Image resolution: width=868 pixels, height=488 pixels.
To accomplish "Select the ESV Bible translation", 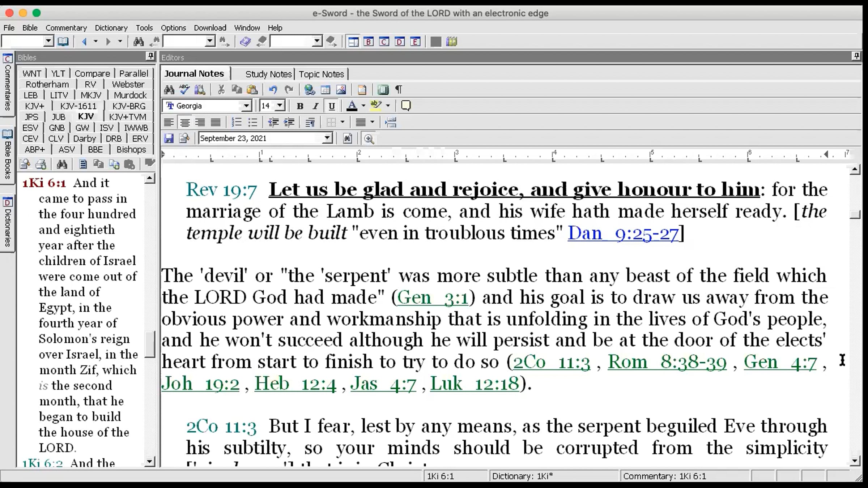I will (30, 128).
